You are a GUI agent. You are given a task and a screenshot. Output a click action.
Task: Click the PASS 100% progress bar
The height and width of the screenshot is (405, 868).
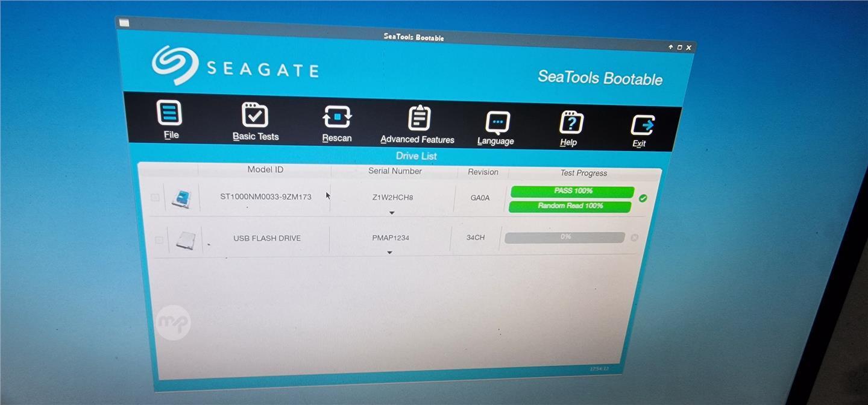click(x=572, y=191)
